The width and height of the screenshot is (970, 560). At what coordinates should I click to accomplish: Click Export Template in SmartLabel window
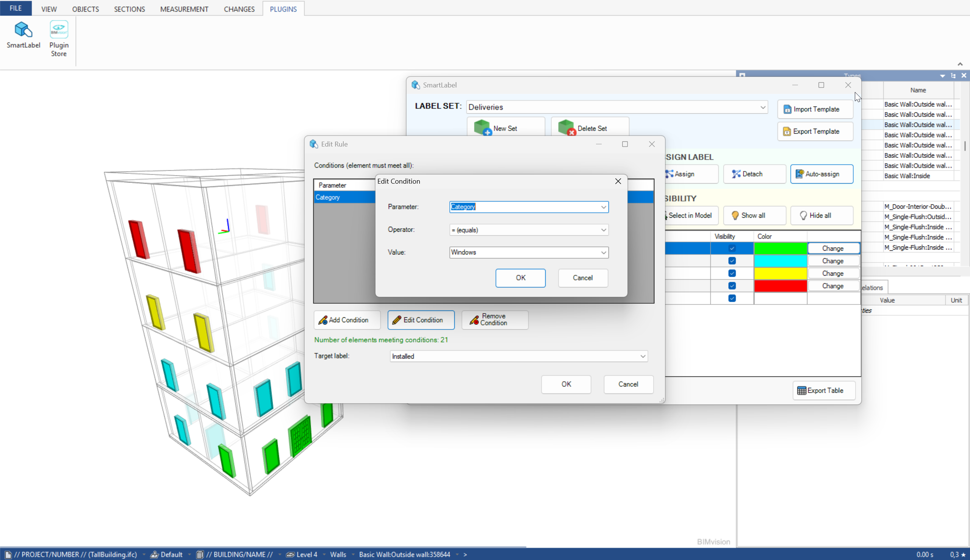click(815, 131)
